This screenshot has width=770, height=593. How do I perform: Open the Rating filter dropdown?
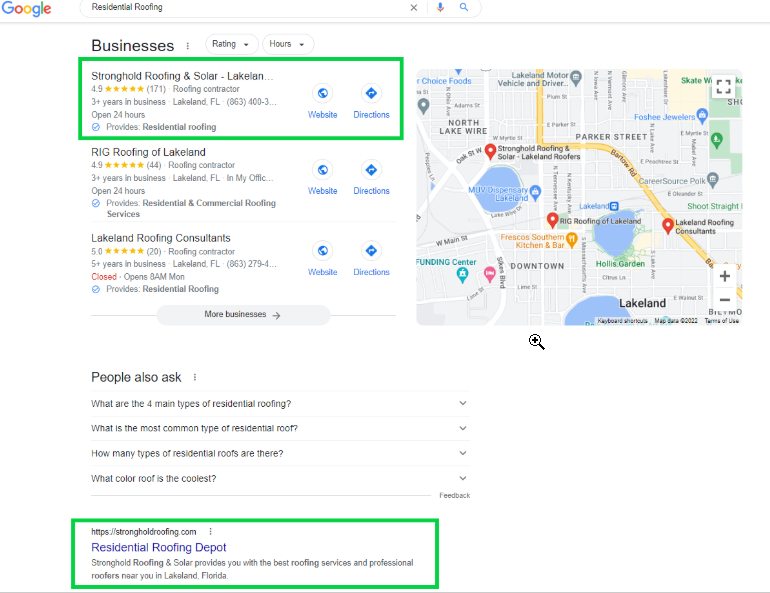point(231,44)
